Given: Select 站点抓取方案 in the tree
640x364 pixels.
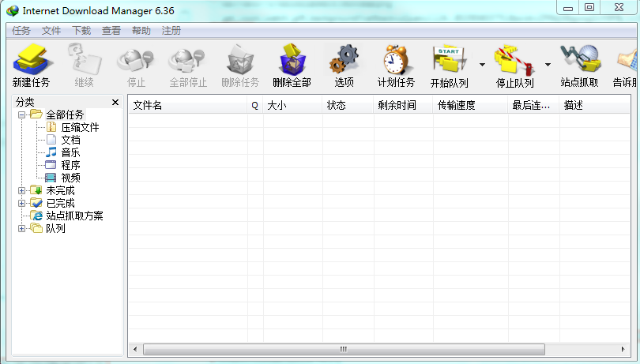Looking at the screenshot, I should coord(74,216).
